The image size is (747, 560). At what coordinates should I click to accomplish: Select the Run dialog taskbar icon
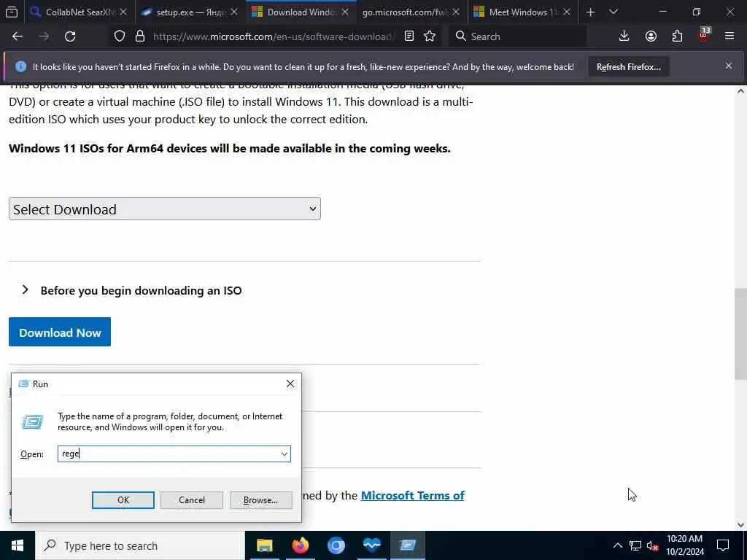click(x=408, y=545)
